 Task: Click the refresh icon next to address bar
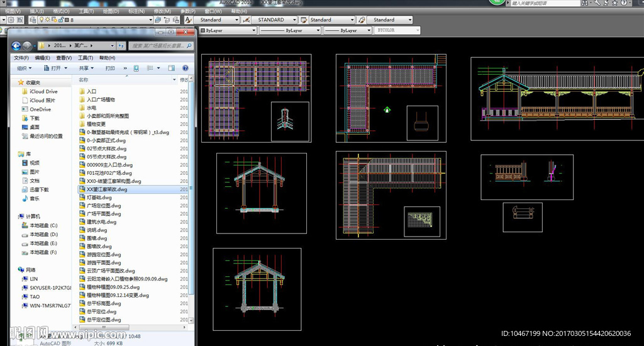coord(121,46)
